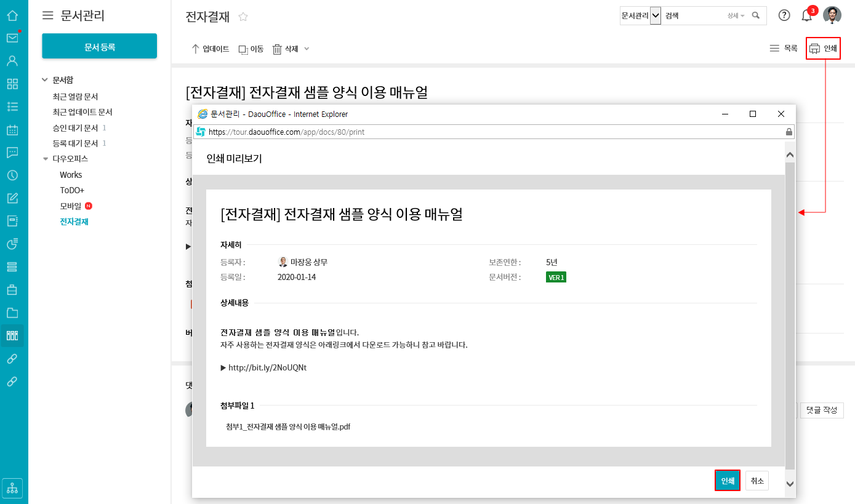Open the Calendar icon in sidebar

[x=12, y=130]
